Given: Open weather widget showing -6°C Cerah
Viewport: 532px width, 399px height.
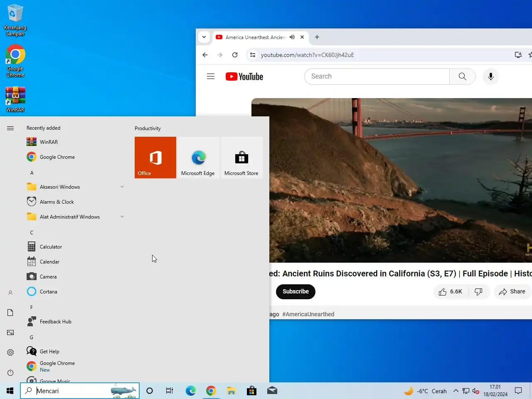Looking at the screenshot, I should 425,391.
